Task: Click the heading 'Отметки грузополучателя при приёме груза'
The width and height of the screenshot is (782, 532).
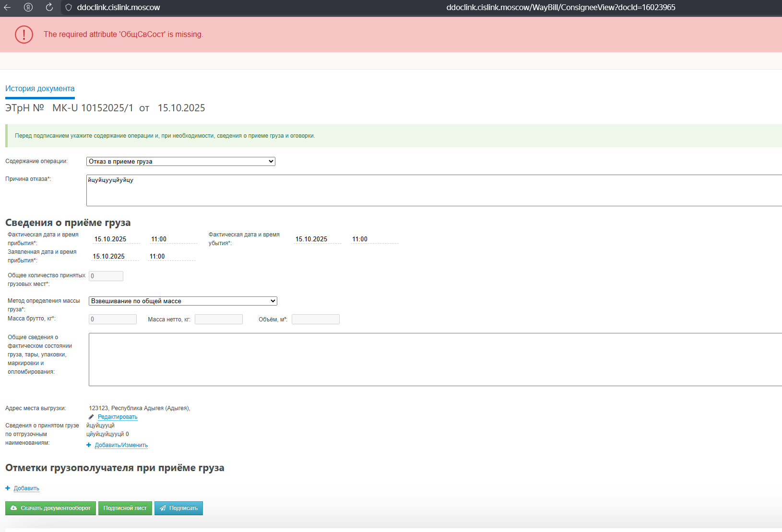Action: [115, 468]
